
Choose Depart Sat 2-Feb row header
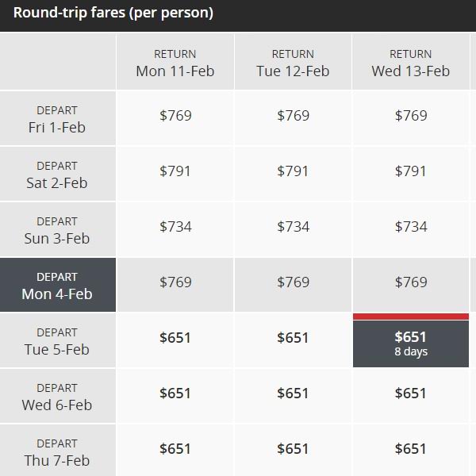tap(58, 174)
